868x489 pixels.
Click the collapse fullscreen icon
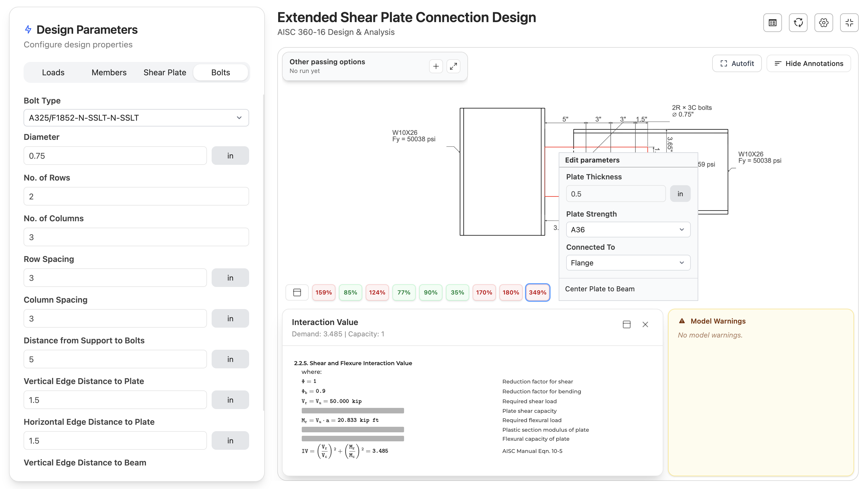point(849,23)
